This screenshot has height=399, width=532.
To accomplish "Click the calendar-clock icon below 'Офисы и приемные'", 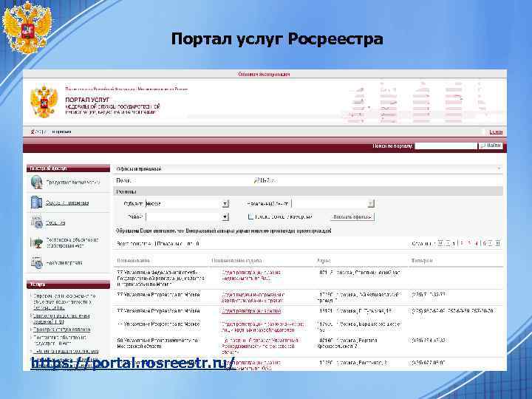I will [36, 222].
